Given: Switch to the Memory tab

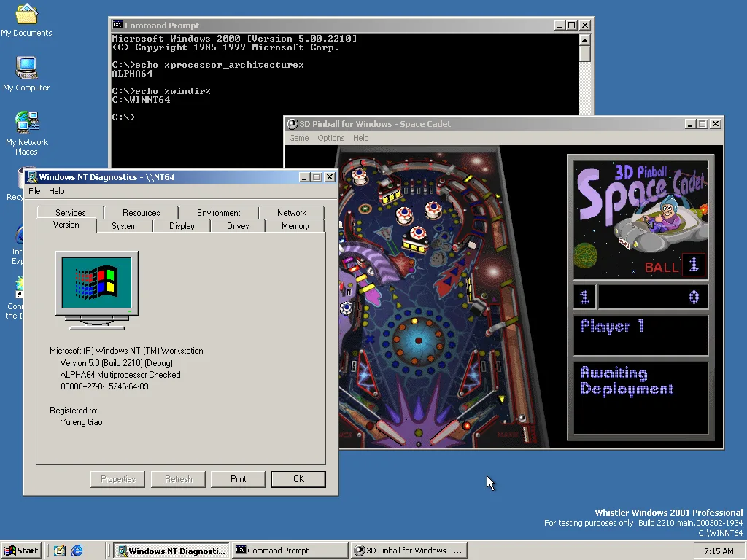Looking at the screenshot, I should click(295, 226).
